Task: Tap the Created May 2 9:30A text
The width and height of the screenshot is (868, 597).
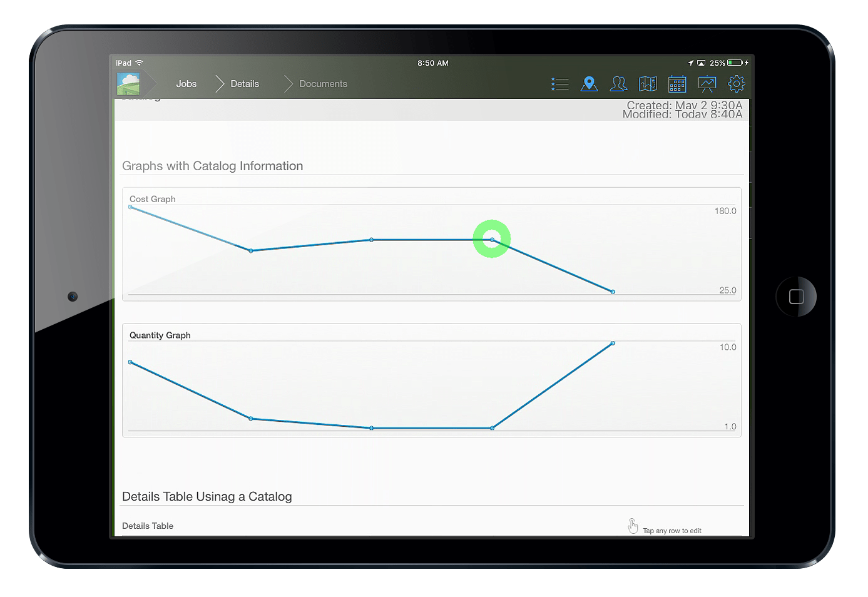Action: (685, 105)
